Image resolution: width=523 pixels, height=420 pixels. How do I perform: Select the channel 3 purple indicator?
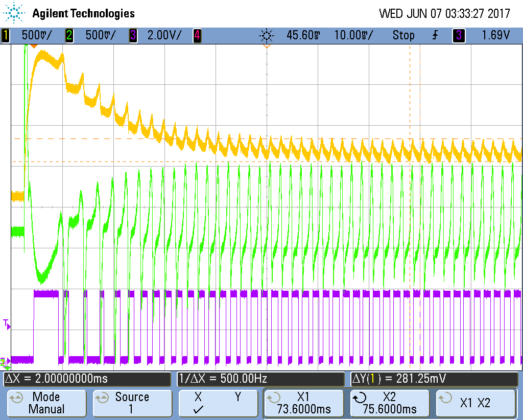tap(133, 36)
